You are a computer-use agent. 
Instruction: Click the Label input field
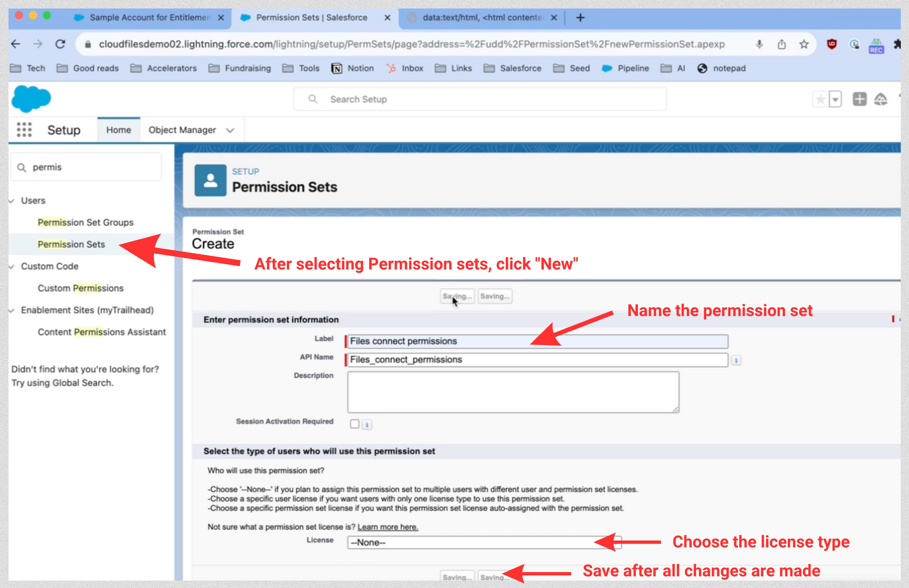pyautogui.click(x=535, y=341)
